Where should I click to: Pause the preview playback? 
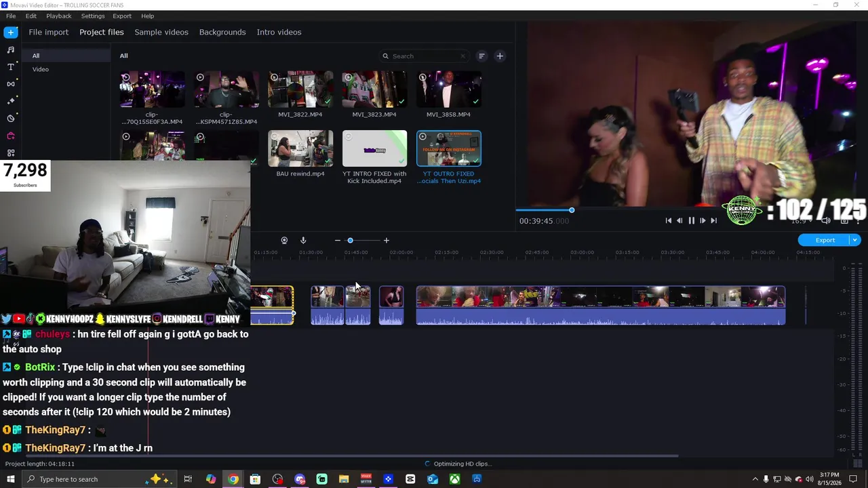coord(691,220)
